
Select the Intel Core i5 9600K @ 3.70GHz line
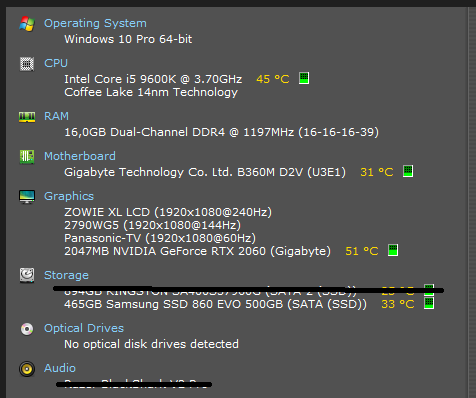(x=153, y=79)
